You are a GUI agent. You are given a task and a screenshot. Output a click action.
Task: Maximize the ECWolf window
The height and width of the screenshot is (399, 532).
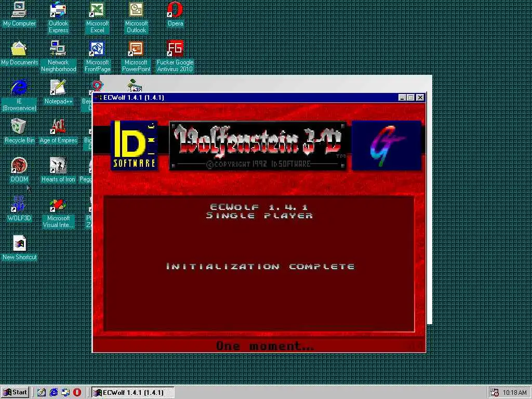coord(410,98)
